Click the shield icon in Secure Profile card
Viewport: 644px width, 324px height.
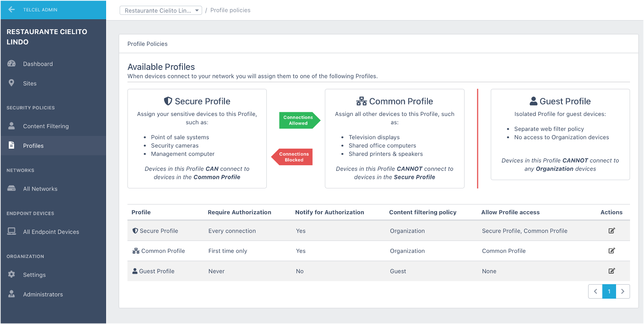tap(168, 101)
